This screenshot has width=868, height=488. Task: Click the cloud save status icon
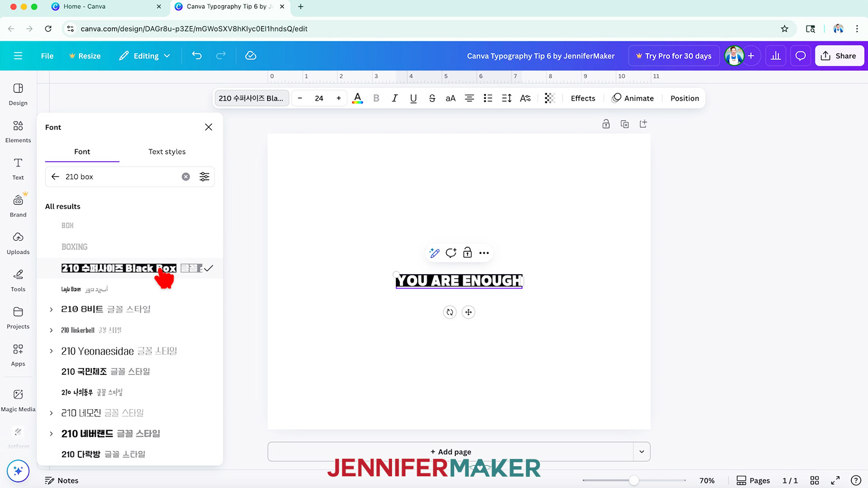point(251,55)
